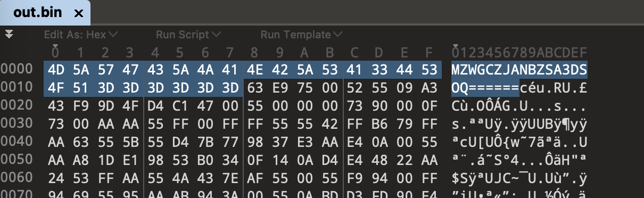This screenshot has width=644, height=198.
Task: Click ASCII text MZWGCZJANBZSA3DS
Action: click(x=519, y=70)
